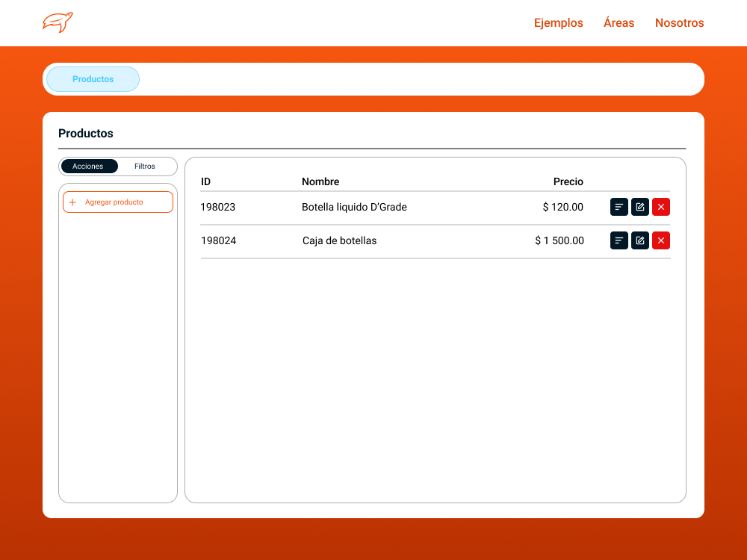Select the Nombre column header

[320, 181]
